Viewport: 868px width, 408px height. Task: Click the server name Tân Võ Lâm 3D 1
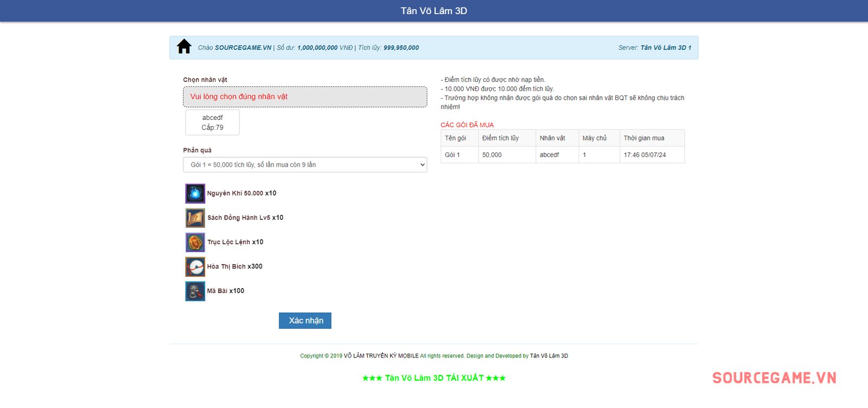666,48
